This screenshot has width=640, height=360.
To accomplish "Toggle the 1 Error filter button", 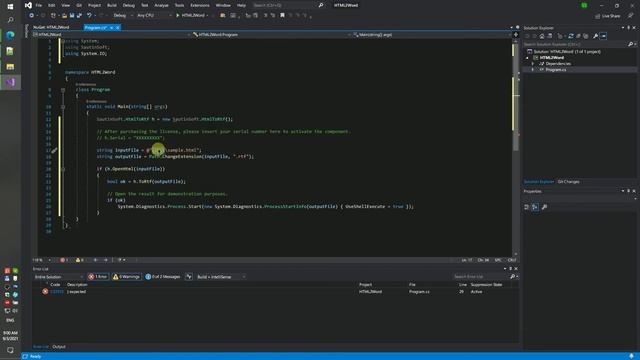I will pyautogui.click(x=98, y=277).
